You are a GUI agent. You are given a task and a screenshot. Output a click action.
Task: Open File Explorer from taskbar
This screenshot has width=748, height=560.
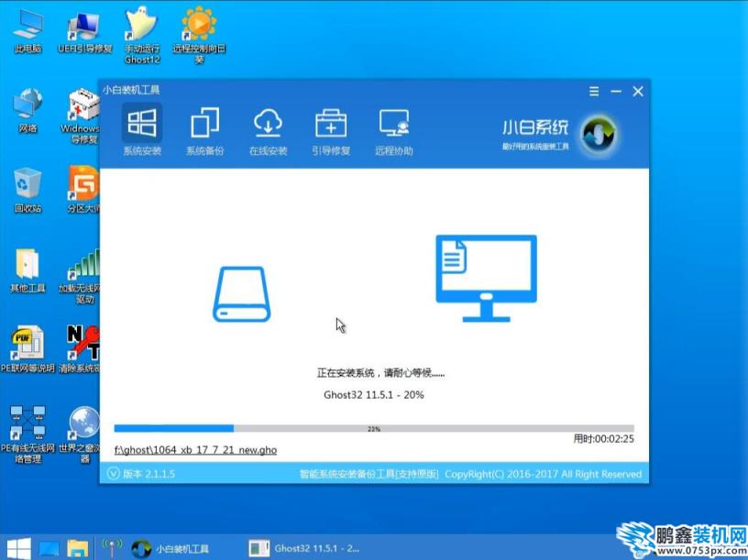click(x=77, y=549)
